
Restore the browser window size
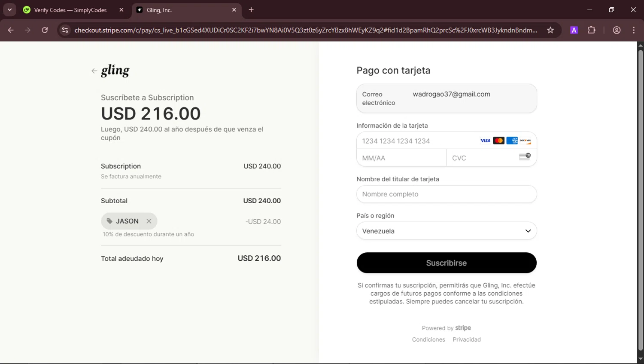click(611, 10)
